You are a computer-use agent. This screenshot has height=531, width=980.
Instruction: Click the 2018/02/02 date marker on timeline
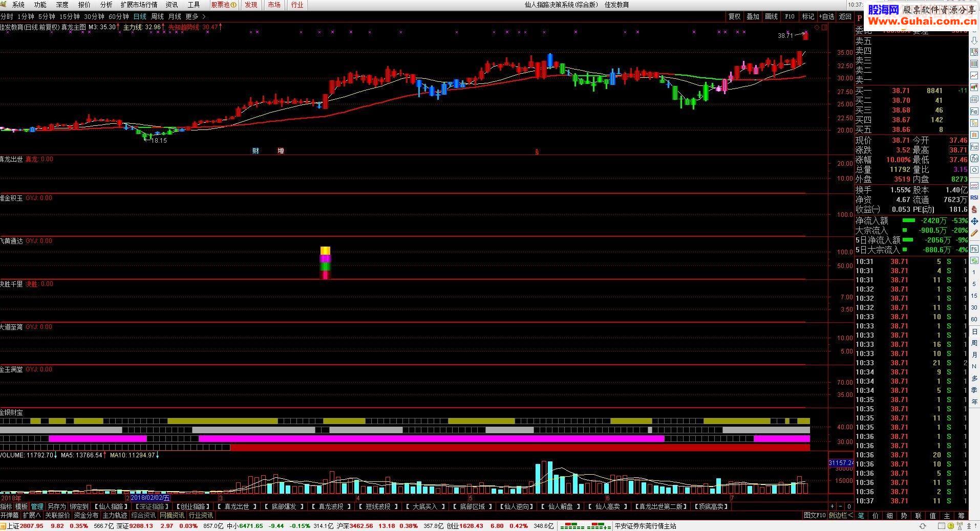(x=150, y=497)
